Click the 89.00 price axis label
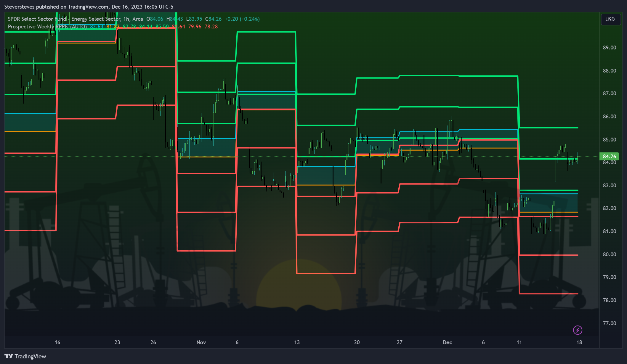This screenshot has height=364, width=627. pos(610,48)
